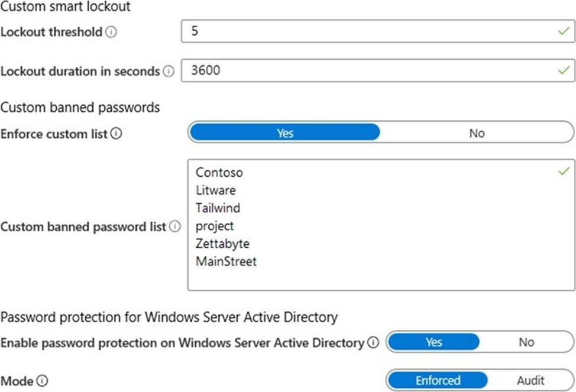Switch Mode to Enforced
The image size is (576, 392).
[438, 380]
